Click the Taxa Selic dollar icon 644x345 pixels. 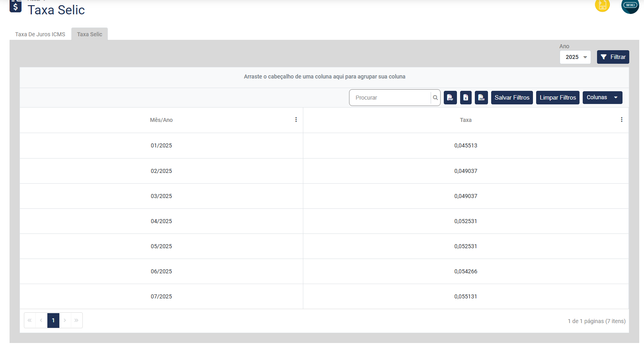pos(16,6)
